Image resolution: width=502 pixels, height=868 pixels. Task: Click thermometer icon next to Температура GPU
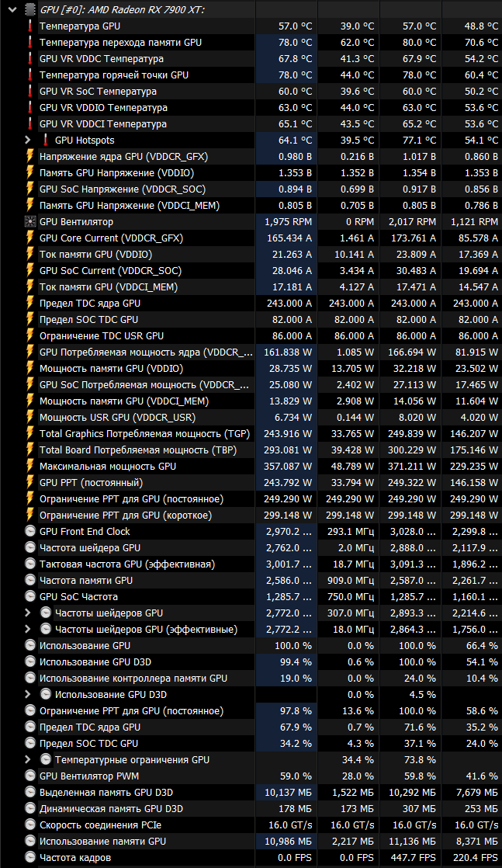tap(30, 26)
